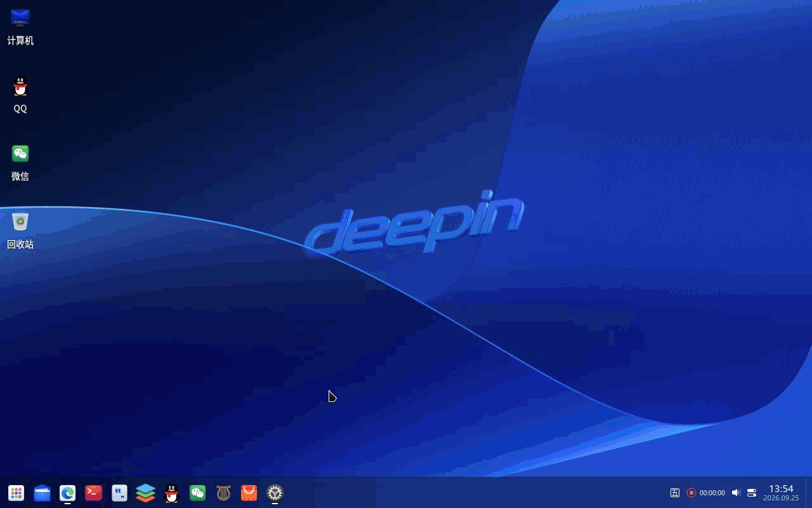Launch QQ penguin from the dock
Image resolution: width=812 pixels, height=508 pixels.
point(171,493)
